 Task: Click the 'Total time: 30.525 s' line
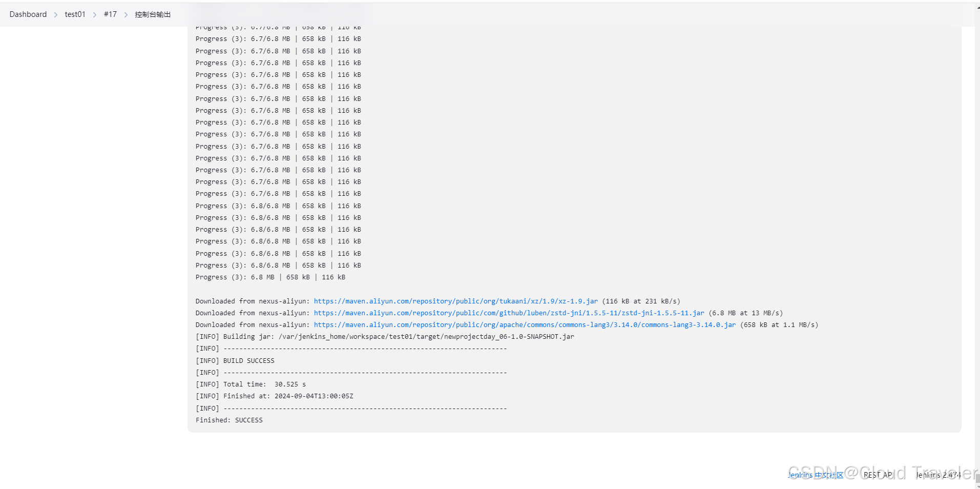pyautogui.click(x=251, y=384)
